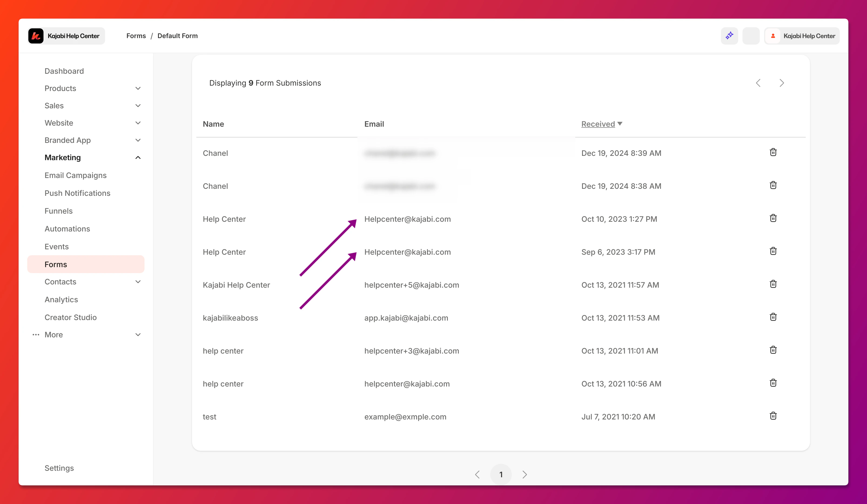
Task: Open Automations in the sidebar
Action: coord(68,229)
